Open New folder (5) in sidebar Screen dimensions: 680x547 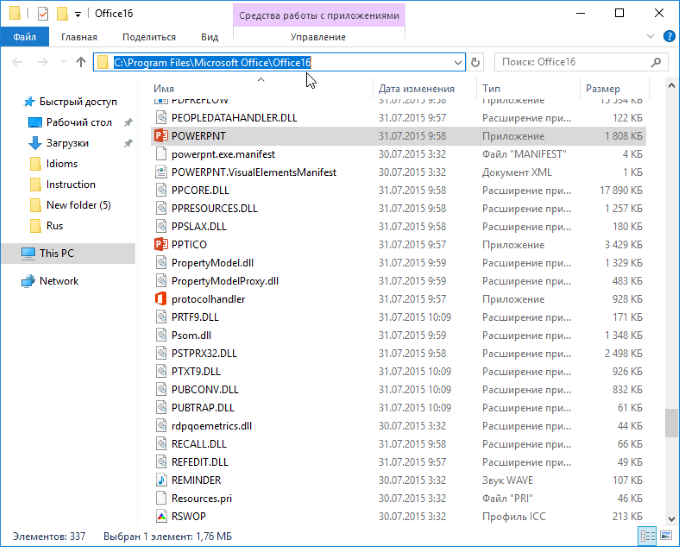tap(78, 205)
